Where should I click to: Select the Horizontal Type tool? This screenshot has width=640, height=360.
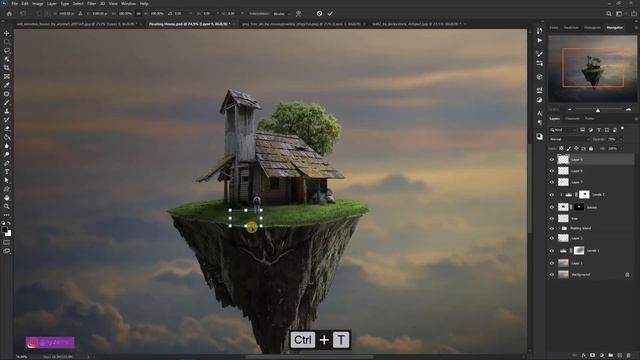[x=7, y=171]
